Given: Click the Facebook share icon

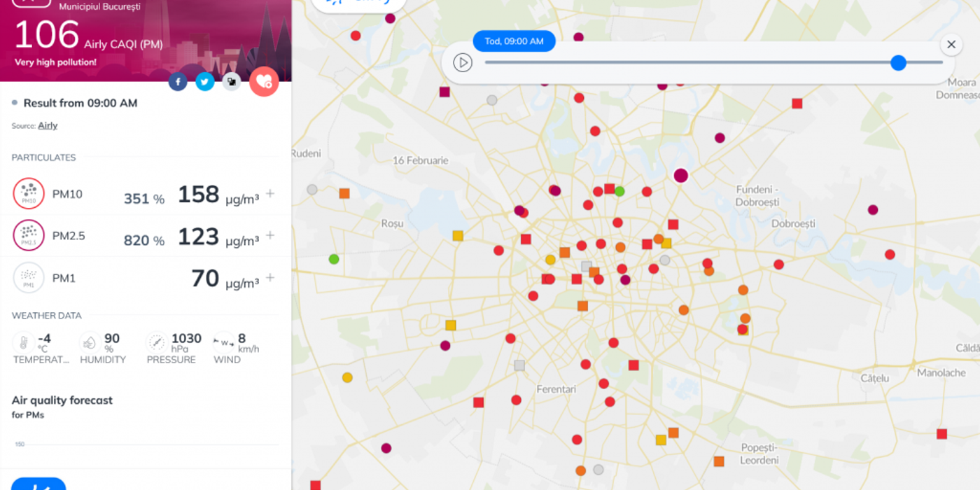Looking at the screenshot, I should point(178,81).
